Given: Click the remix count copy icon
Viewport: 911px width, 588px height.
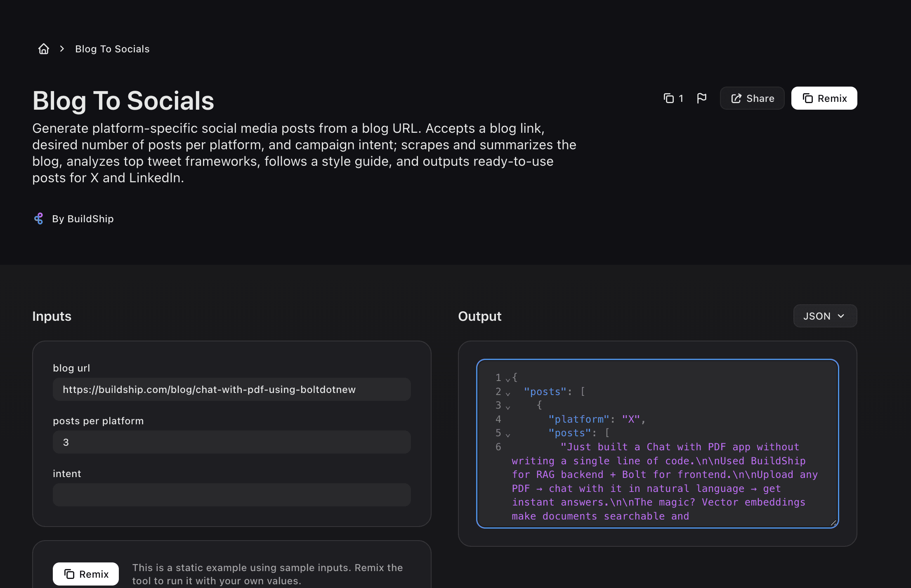Looking at the screenshot, I should pyautogui.click(x=668, y=98).
